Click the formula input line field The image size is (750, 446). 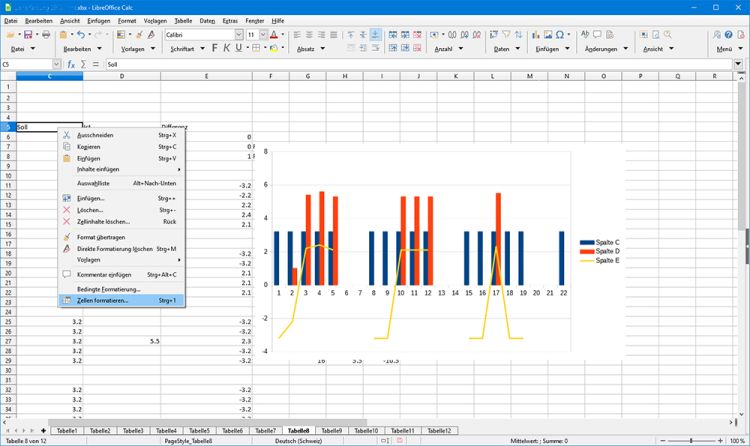419,64
